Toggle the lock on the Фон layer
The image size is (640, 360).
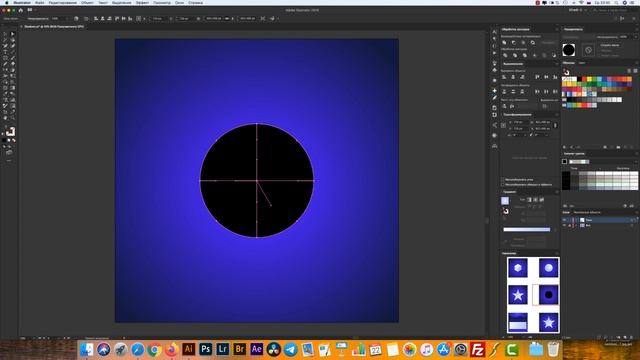point(570,225)
